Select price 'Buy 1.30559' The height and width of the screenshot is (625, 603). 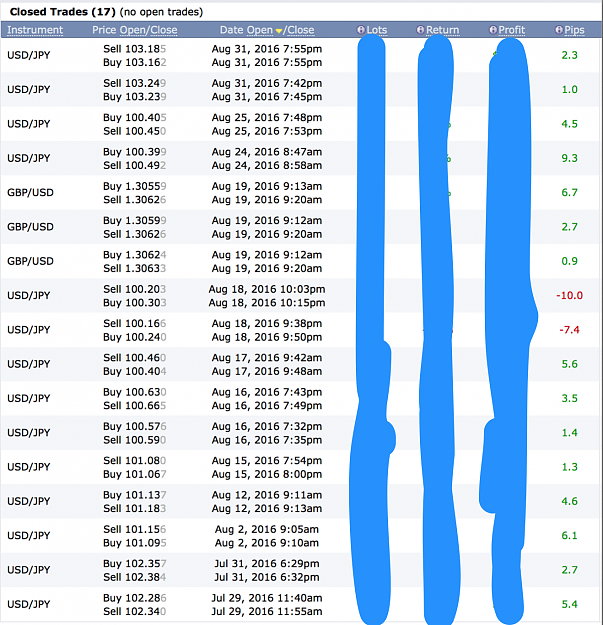coord(135,186)
